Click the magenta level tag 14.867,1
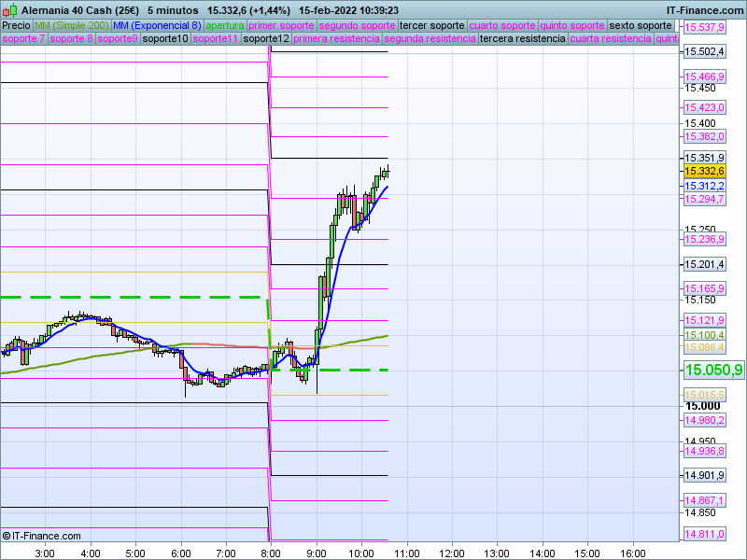Viewport: 747px width, 560px height. point(704,500)
